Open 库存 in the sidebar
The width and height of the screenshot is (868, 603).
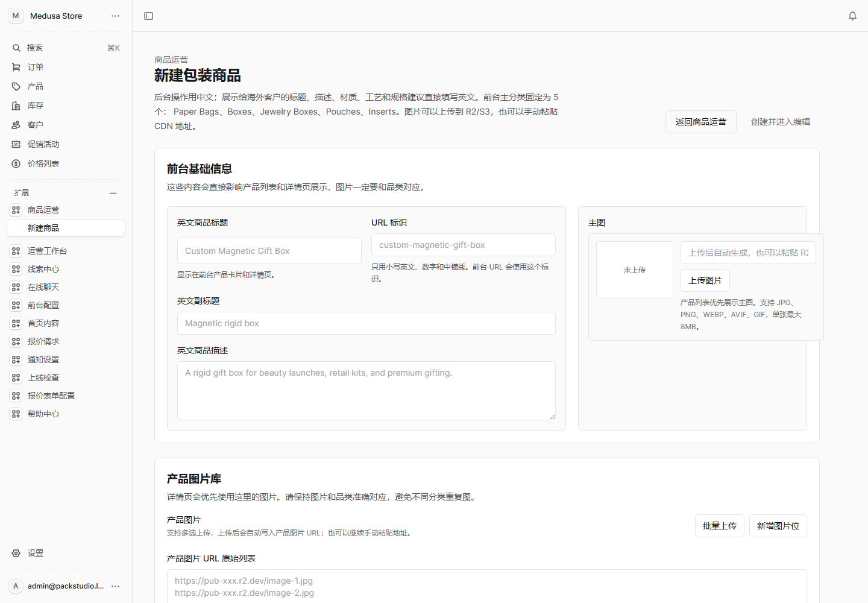66,106
